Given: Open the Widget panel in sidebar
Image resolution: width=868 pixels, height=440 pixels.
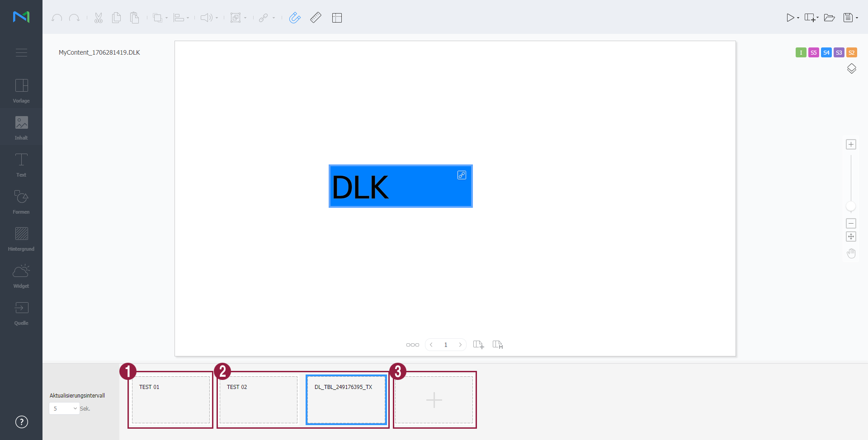Looking at the screenshot, I should click(x=21, y=276).
